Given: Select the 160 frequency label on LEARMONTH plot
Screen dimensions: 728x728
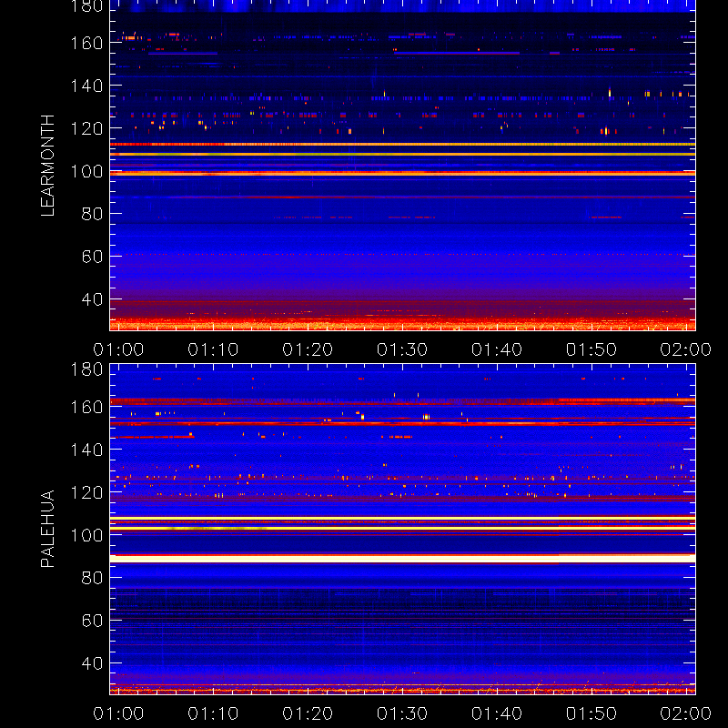Looking at the screenshot, I should [x=86, y=43].
